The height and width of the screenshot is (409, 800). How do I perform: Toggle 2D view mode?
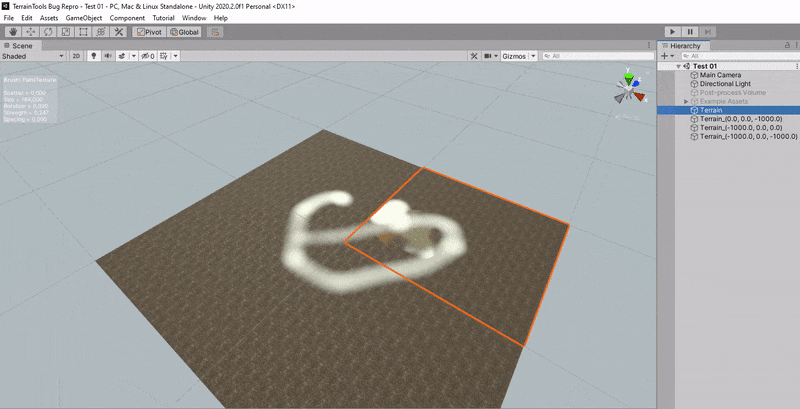[76, 56]
